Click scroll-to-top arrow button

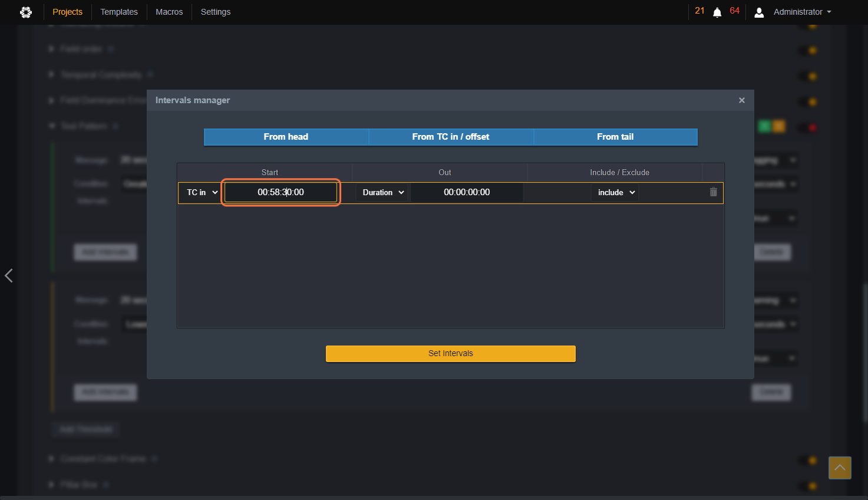click(x=840, y=468)
